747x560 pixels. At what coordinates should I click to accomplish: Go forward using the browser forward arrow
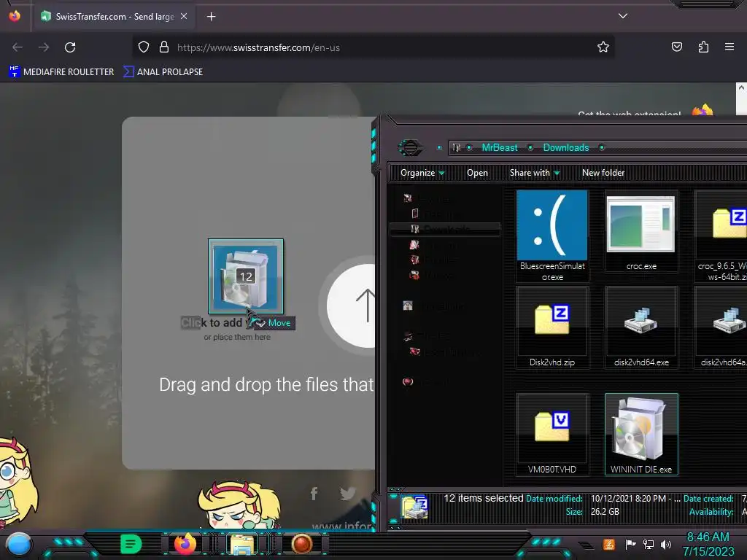(44, 47)
